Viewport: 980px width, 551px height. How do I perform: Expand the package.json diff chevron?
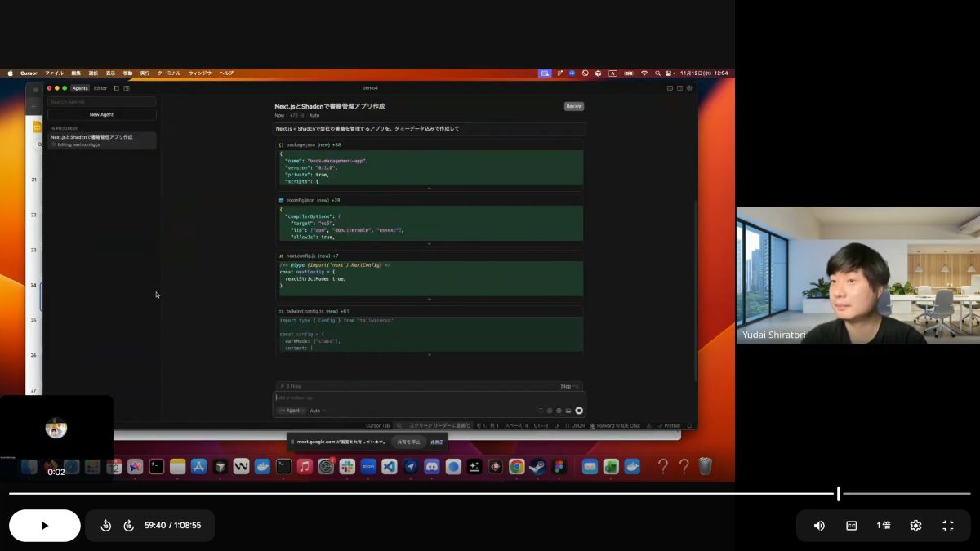[429, 188]
